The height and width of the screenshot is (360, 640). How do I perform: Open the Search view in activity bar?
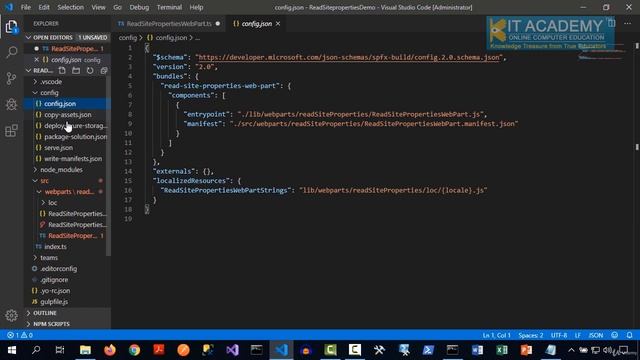[11, 52]
